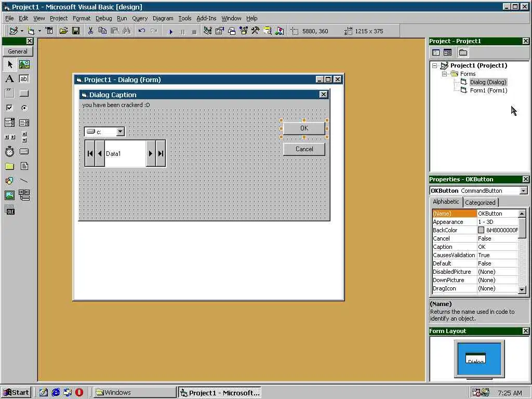Viewport: 532px width, 399px height.
Task: Open the OKButton object dropdown in Properties
Action: click(x=523, y=191)
